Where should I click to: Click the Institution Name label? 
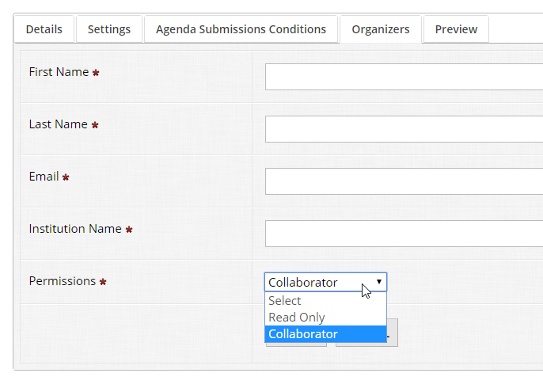tap(75, 229)
